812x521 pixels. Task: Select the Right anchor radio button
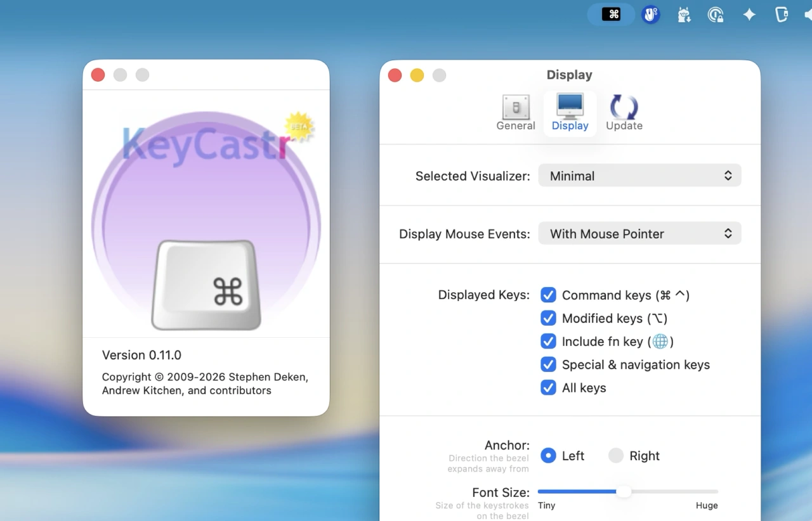point(616,456)
